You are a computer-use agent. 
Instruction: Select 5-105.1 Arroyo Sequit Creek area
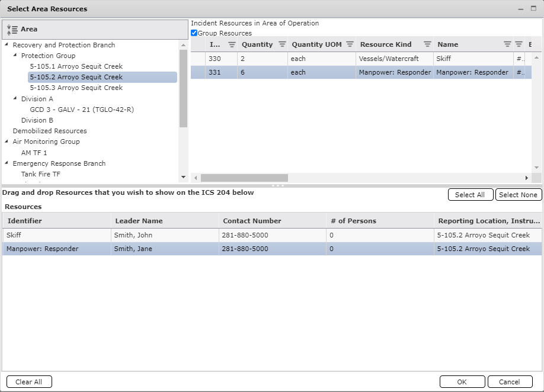(76, 66)
